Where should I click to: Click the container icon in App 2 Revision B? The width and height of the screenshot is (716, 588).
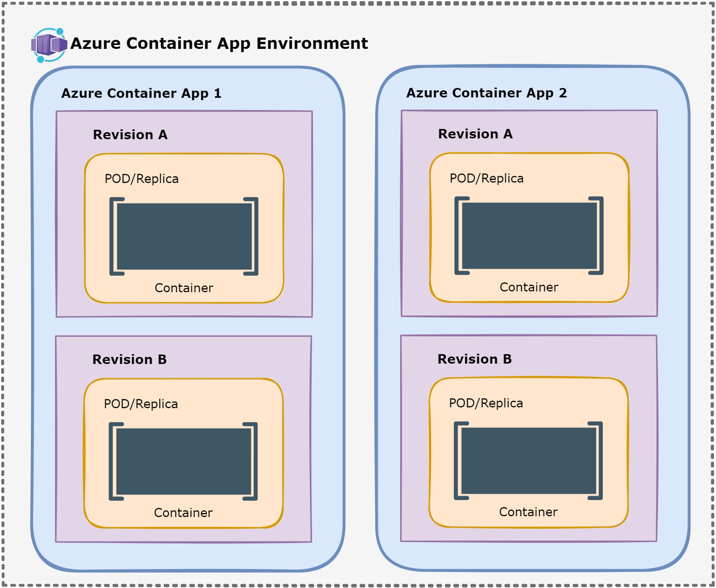[528, 460]
